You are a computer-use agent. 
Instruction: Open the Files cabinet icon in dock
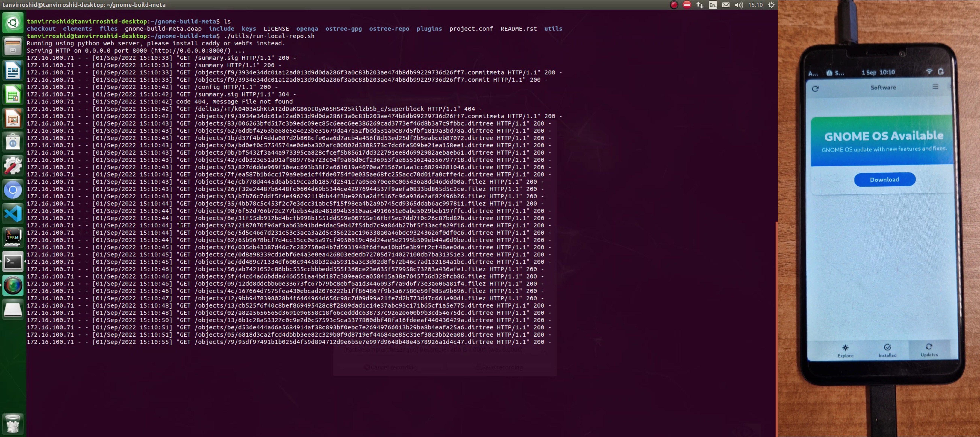[13, 47]
